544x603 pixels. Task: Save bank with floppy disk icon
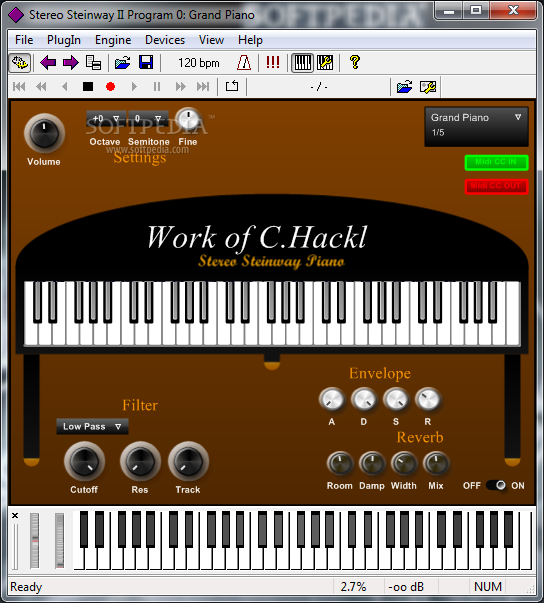(x=146, y=63)
